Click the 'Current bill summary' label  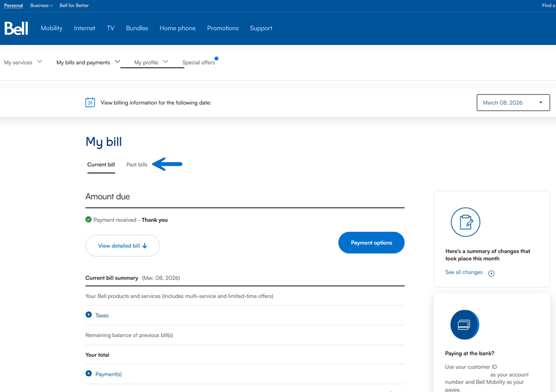pos(112,278)
